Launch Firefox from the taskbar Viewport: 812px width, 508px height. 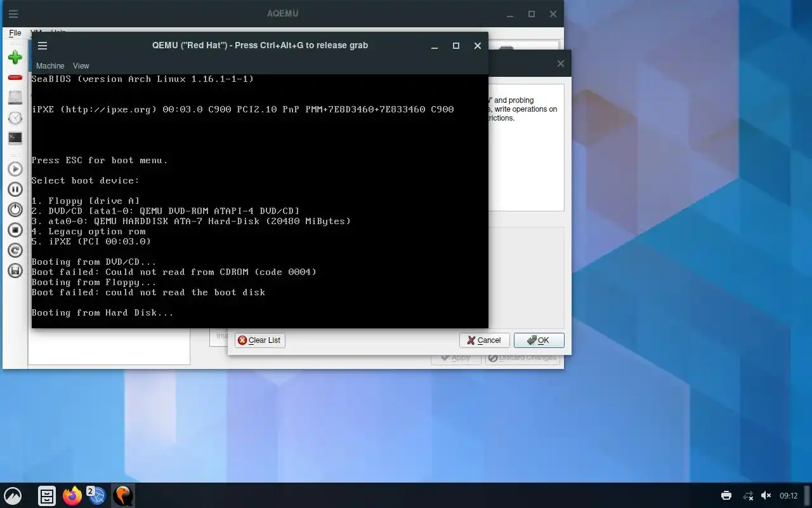(72, 496)
